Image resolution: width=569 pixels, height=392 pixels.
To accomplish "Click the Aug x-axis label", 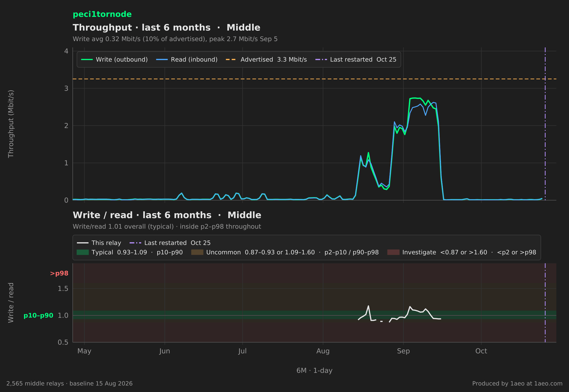I will [323, 351].
